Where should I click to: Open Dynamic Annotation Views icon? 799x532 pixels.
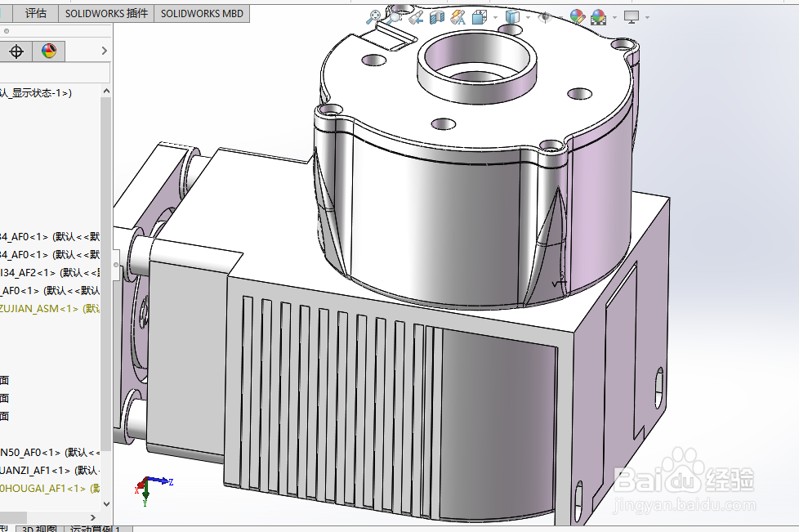click(x=458, y=17)
